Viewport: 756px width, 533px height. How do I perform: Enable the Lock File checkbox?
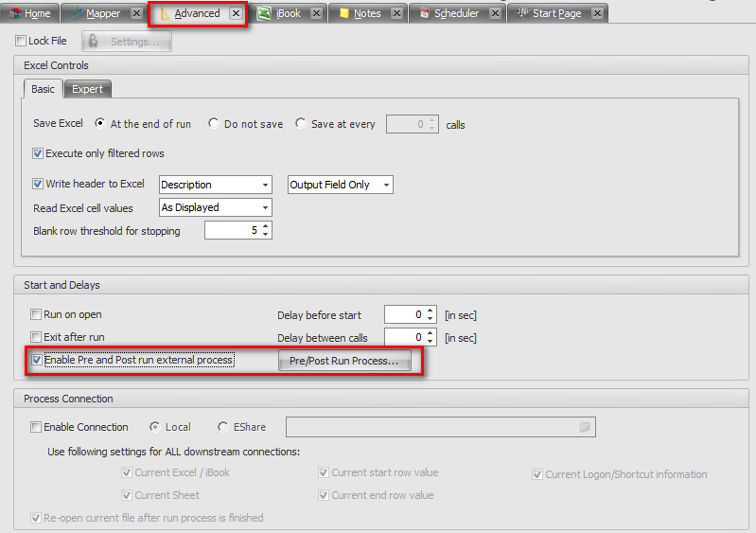pyautogui.click(x=21, y=41)
